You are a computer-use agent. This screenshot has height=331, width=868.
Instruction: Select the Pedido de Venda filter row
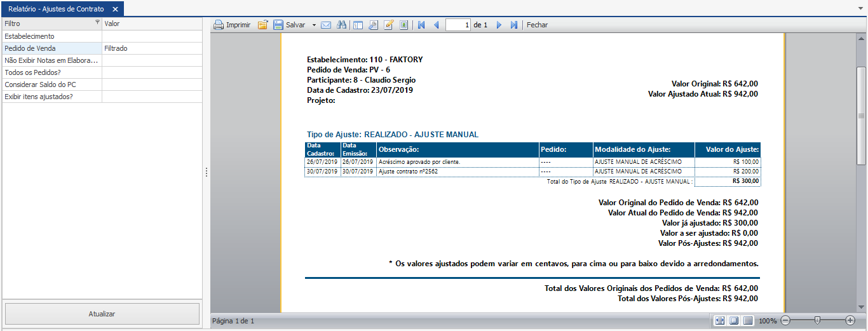(51, 48)
